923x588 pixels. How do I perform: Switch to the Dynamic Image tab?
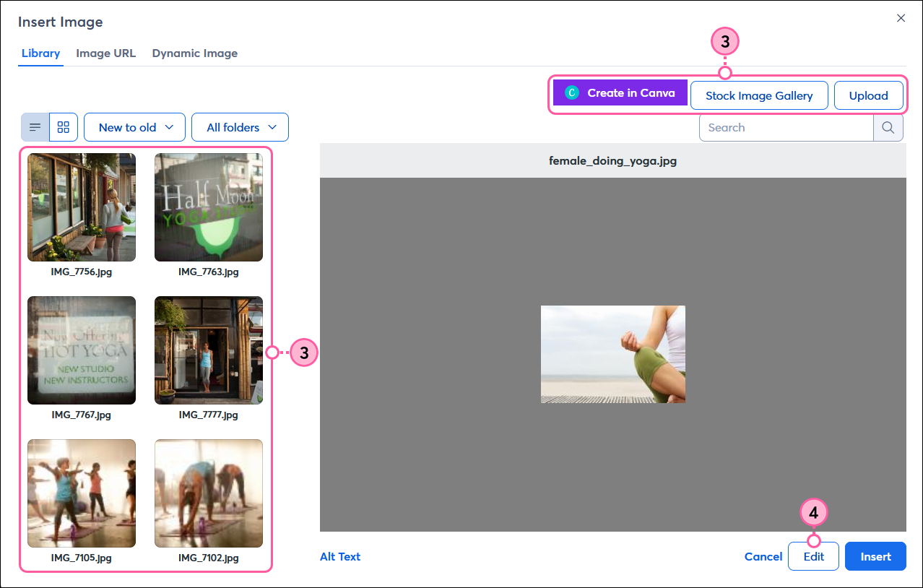(x=194, y=53)
